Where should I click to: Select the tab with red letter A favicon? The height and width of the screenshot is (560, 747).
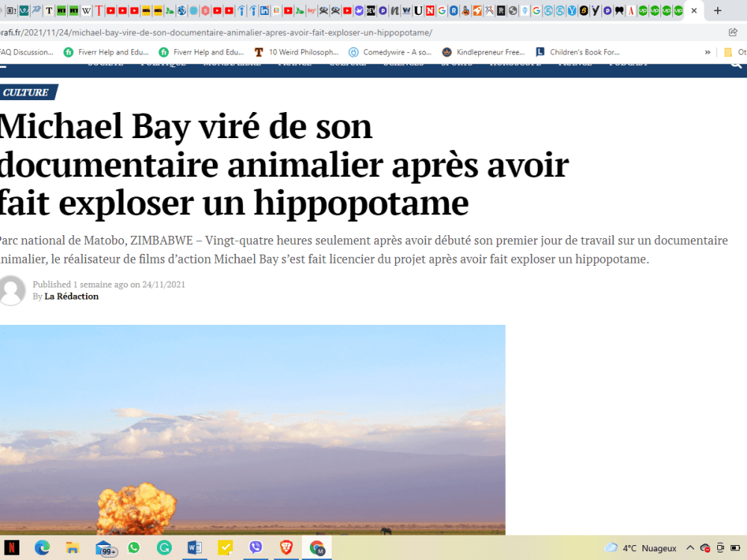pos(630,10)
